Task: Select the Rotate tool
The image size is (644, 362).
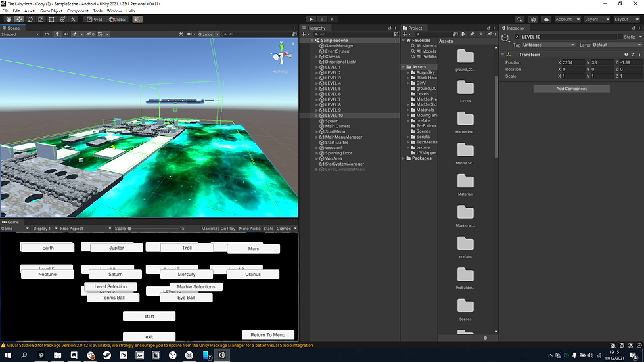Action: 30,19
